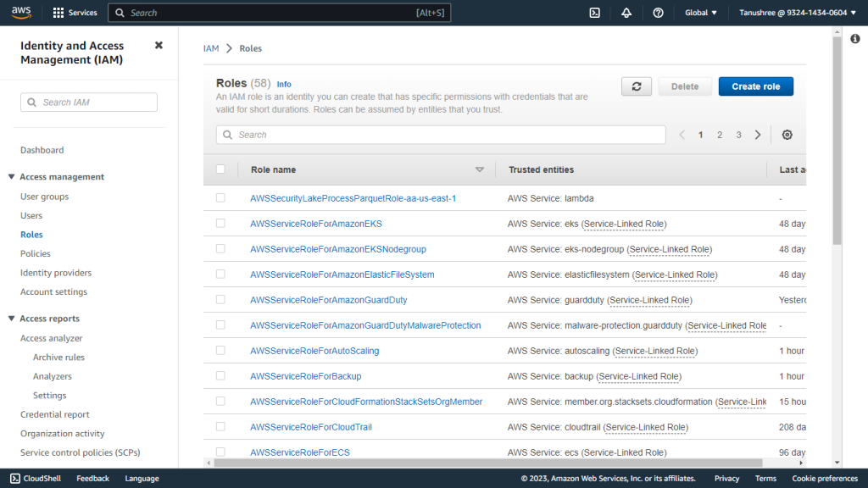Go to page 2 of roles

coord(720,135)
